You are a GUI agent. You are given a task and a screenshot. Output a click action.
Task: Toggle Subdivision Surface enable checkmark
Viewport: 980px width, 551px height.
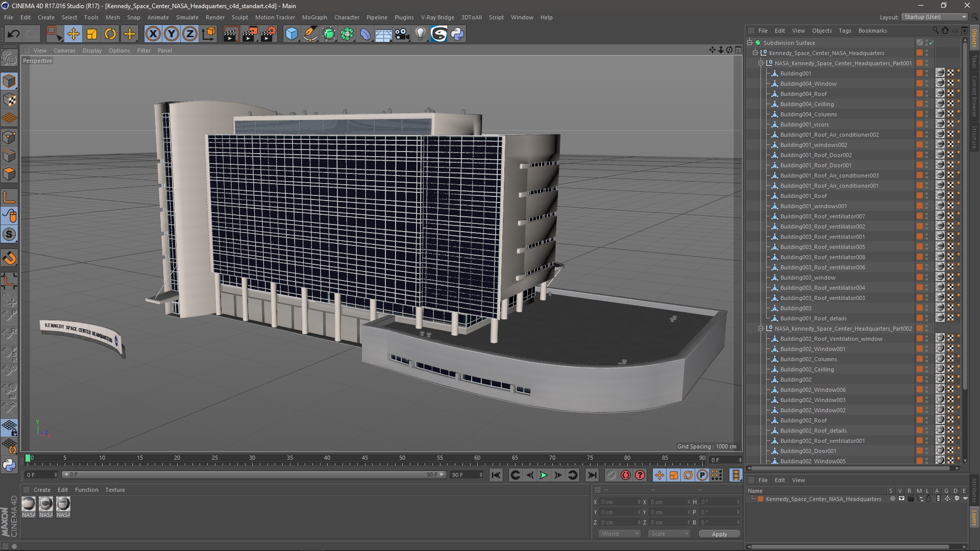click(x=932, y=43)
